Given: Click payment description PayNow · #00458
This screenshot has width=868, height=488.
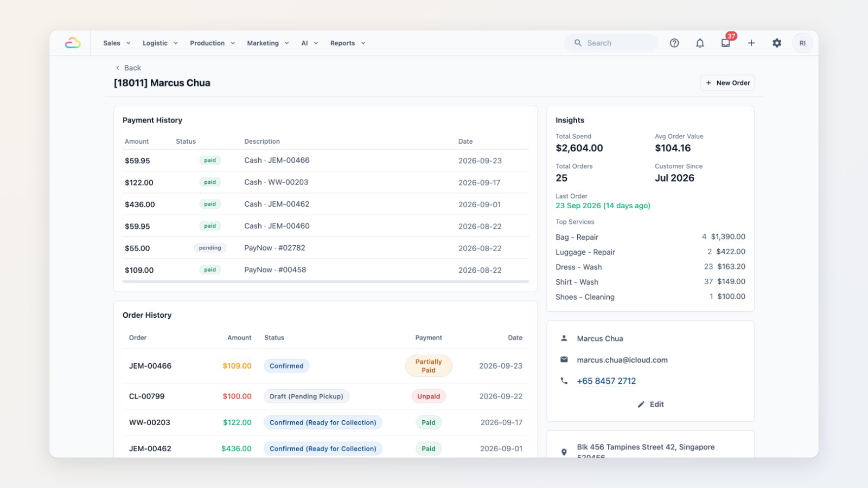Looking at the screenshot, I should [x=275, y=269].
